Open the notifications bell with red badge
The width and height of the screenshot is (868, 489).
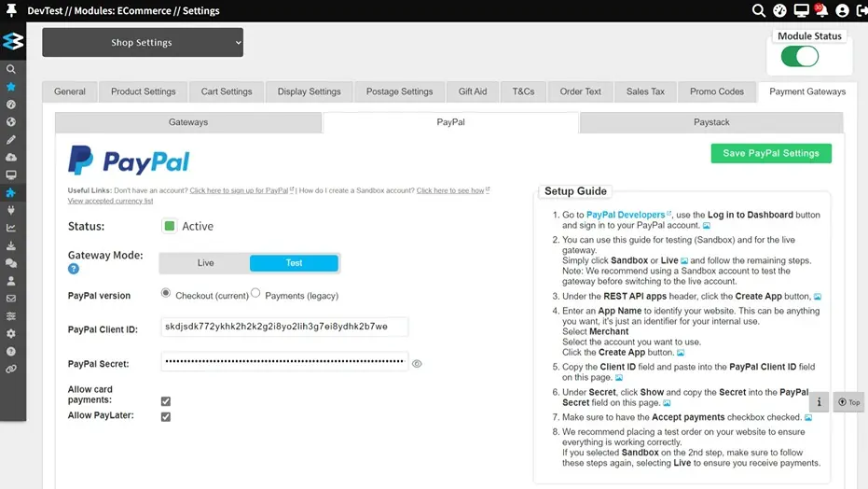click(821, 10)
